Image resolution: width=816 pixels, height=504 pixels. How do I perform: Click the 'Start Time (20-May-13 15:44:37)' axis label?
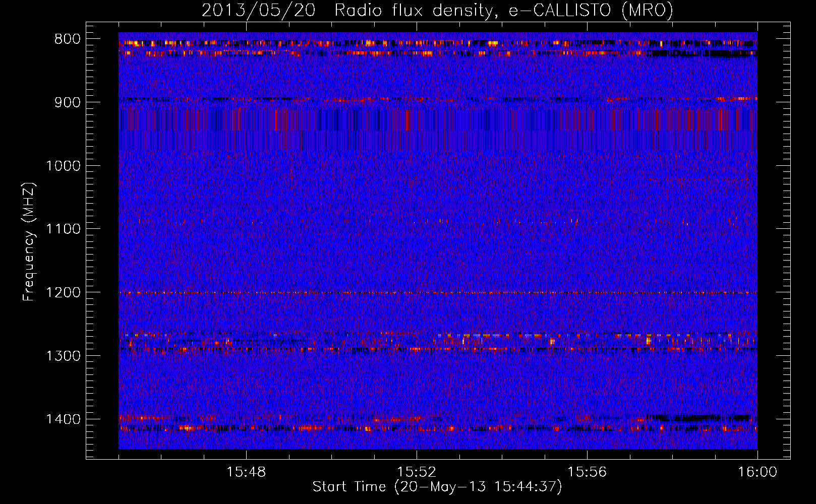pyautogui.click(x=437, y=487)
